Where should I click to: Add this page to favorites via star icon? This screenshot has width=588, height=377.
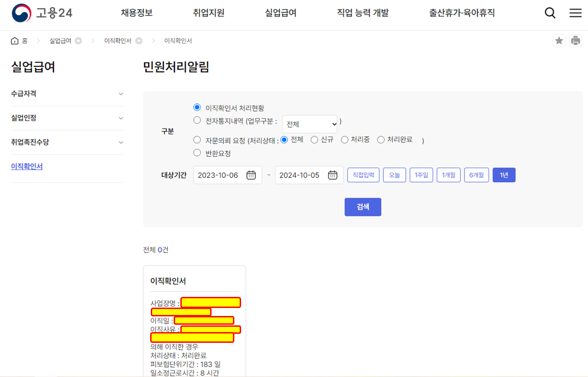559,41
